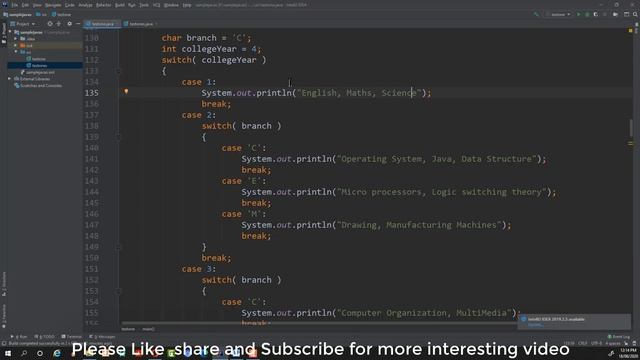Click the Update link in IDE notification

coord(536,325)
